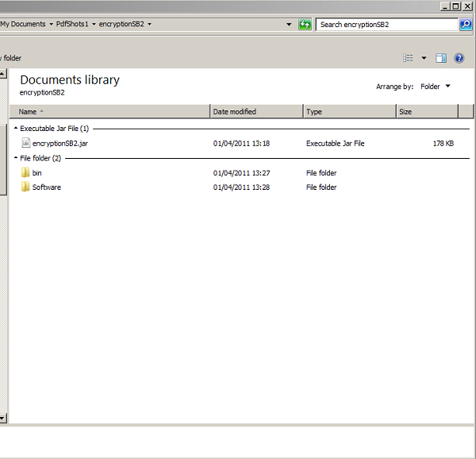Click the Executable Jar File (1) group label

54,129
